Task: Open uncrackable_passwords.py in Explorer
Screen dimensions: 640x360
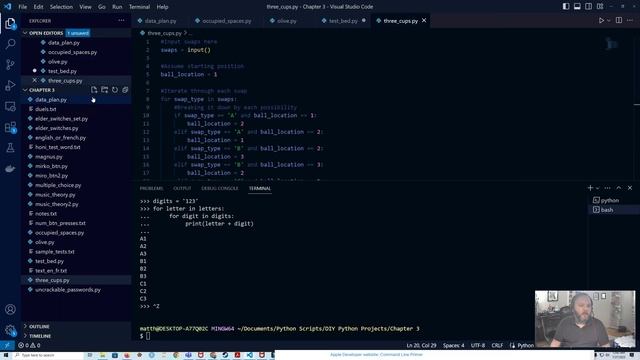Action: pyautogui.click(x=68, y=290)
